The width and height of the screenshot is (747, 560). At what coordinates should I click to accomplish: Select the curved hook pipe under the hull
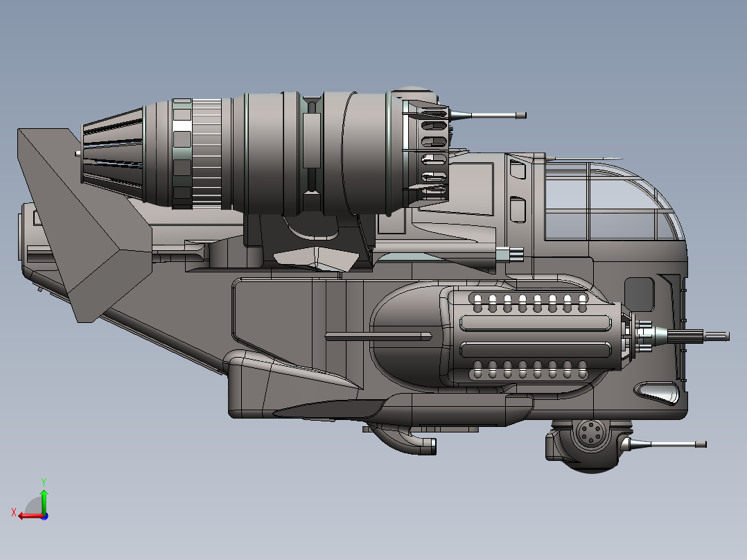coord(404,439)
